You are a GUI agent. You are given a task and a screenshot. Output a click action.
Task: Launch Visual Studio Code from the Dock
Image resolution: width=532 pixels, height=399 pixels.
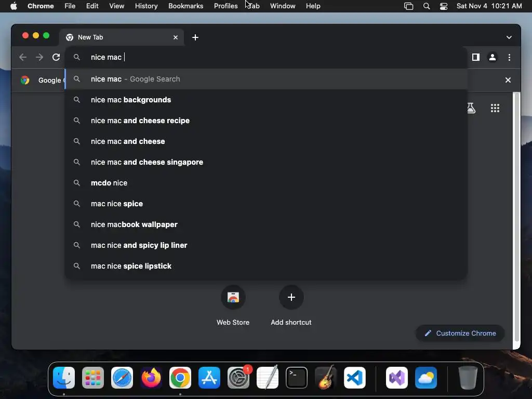pos(354,378)
